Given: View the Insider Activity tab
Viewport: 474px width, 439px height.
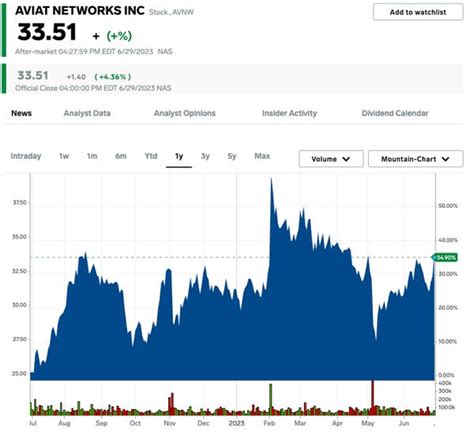Looking at the screenshot, I should click(289, 113).
